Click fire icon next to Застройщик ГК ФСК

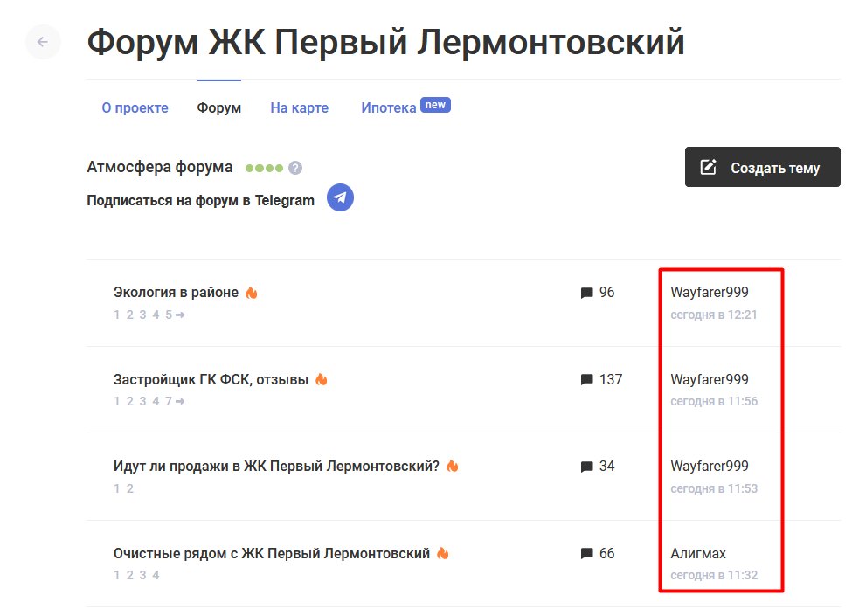pyautogui.click(x=322, y=379)
